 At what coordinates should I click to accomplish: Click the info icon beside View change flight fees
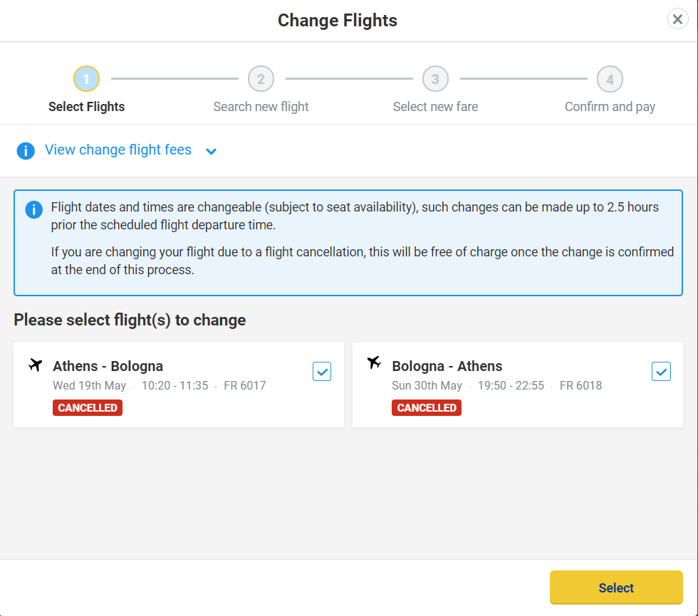pos(26,150)
